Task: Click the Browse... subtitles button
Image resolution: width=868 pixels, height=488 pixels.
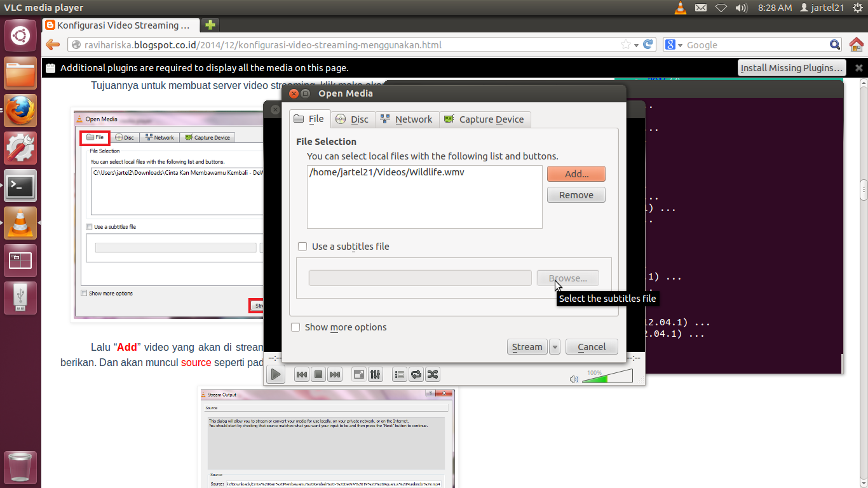Action: coord(568,278)
